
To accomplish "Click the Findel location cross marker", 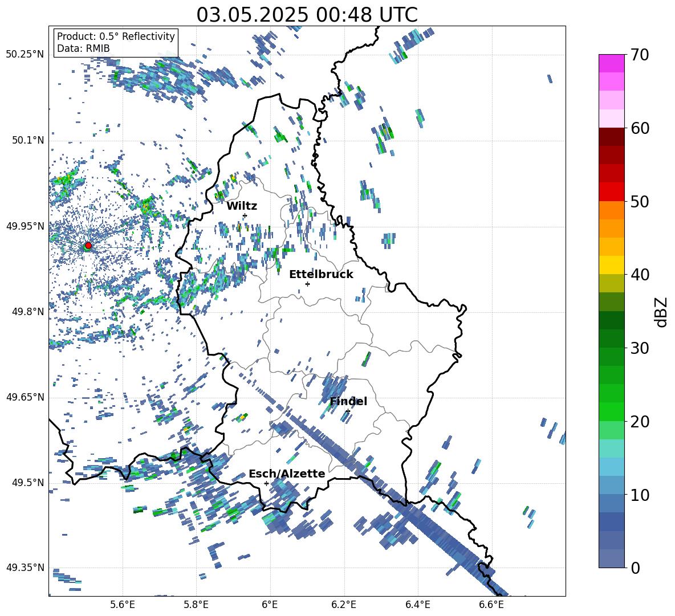I will pyautogui.click(x=348, y=411).
